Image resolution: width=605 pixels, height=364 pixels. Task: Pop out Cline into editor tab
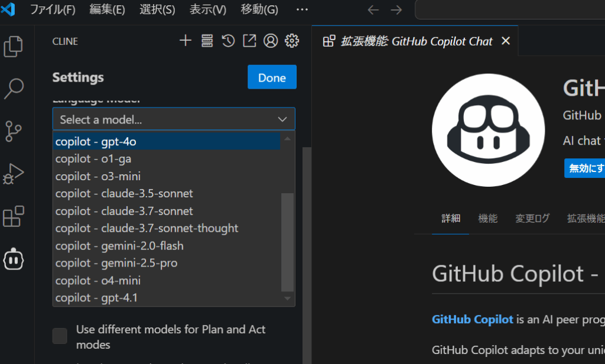click(249, 41)
